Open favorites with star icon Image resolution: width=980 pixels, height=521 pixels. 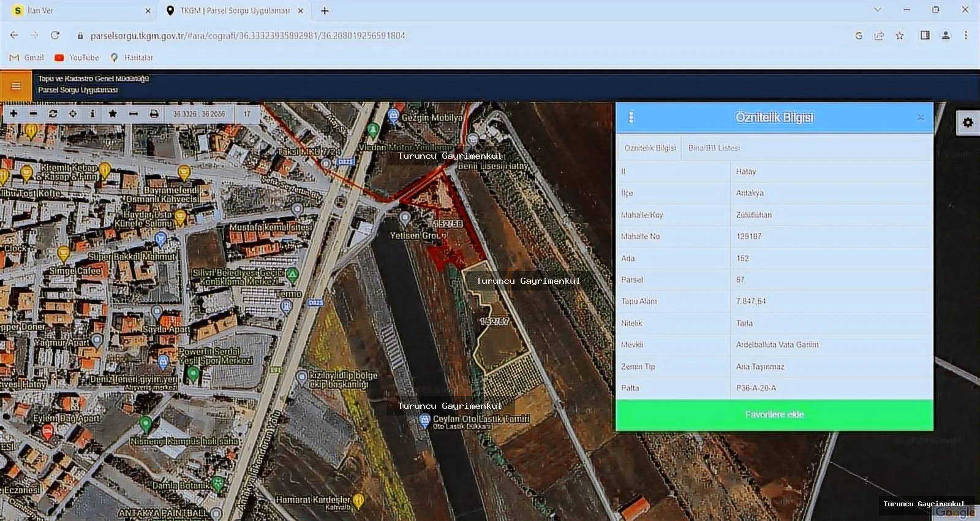113,114
